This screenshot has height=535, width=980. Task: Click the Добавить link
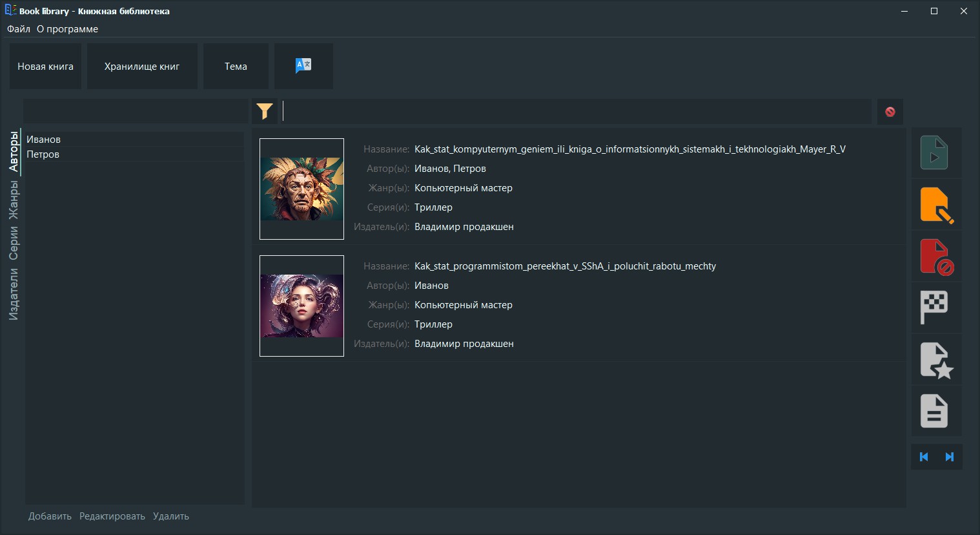click(50, 516)
